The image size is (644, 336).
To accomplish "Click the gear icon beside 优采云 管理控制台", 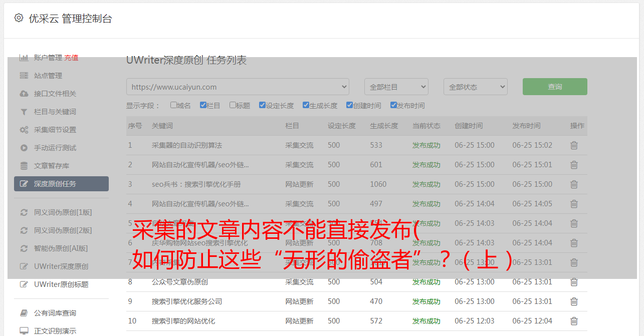I will point(19,18).
